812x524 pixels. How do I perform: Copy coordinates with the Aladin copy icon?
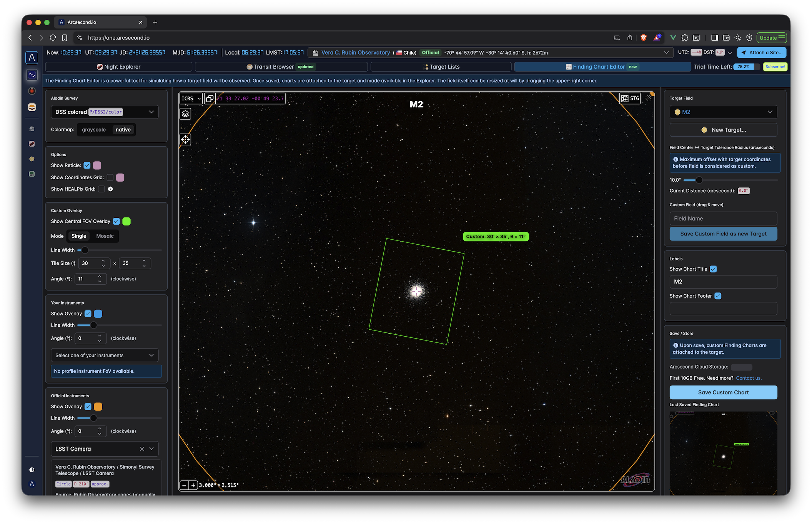tap(210, 98)
